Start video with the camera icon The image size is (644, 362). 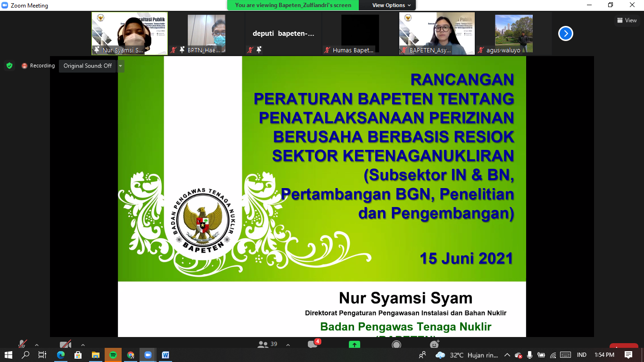[x=66, y=345]
